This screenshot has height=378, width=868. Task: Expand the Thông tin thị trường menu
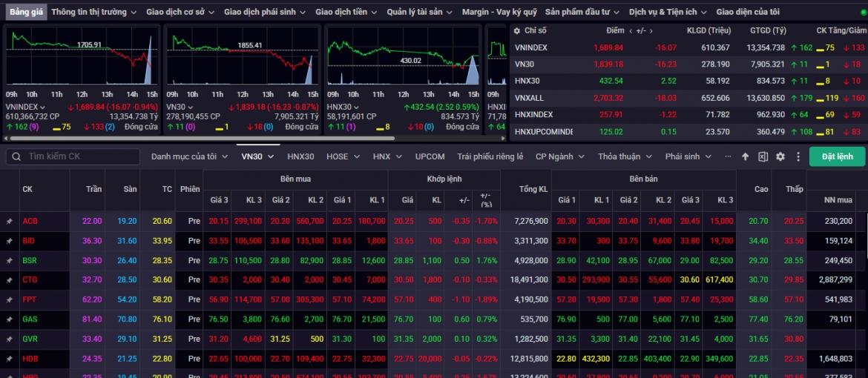pos(93,12)
